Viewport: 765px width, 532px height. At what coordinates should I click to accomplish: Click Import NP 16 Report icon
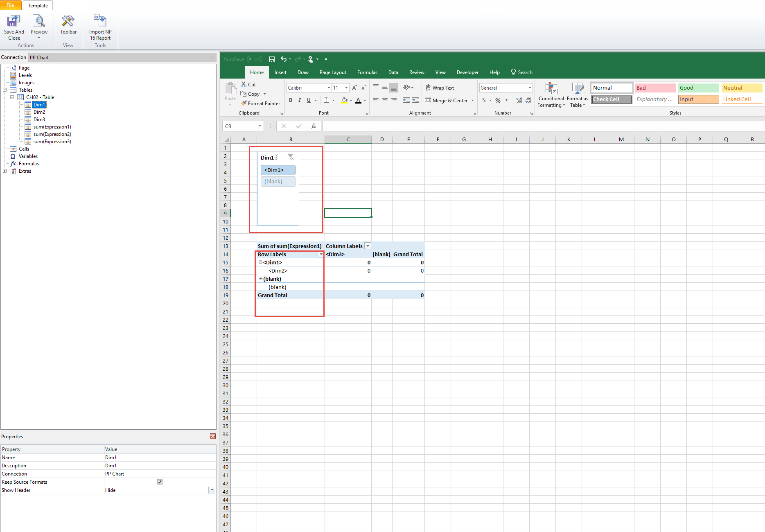point(100,22)
